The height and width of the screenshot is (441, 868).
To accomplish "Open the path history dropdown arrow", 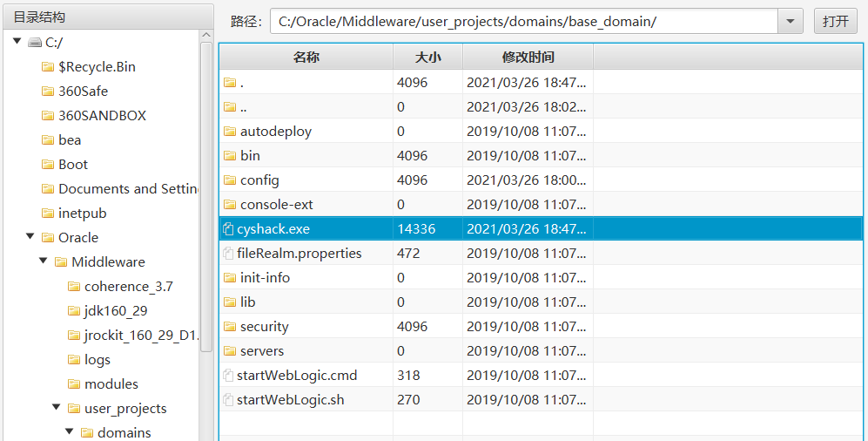I will pyautogui.click(x=790, y=22).
